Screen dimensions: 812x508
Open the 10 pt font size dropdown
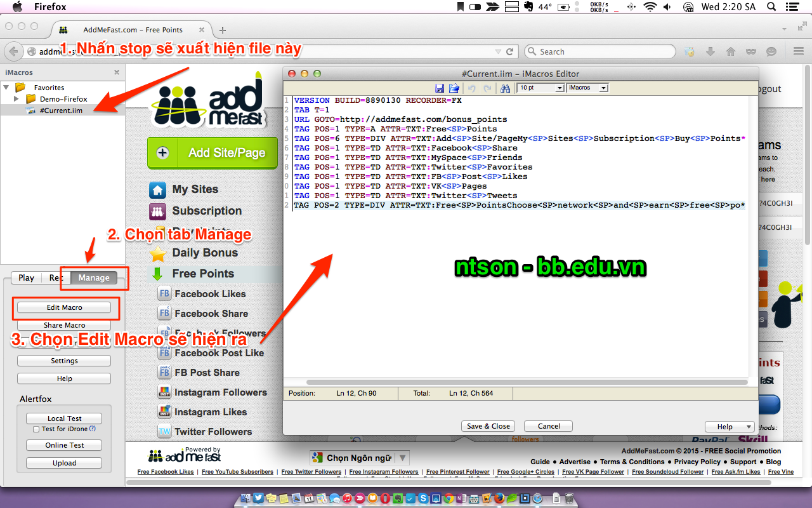pos(540,88)
